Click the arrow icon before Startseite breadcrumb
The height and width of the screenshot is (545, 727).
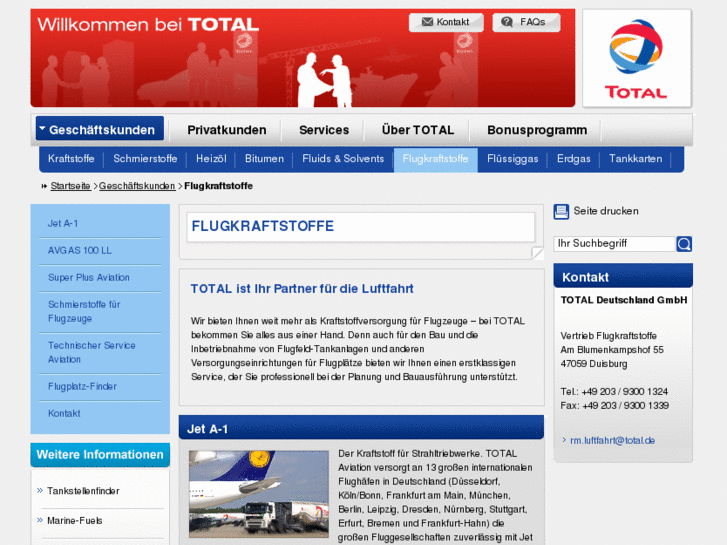pos(45,186)
